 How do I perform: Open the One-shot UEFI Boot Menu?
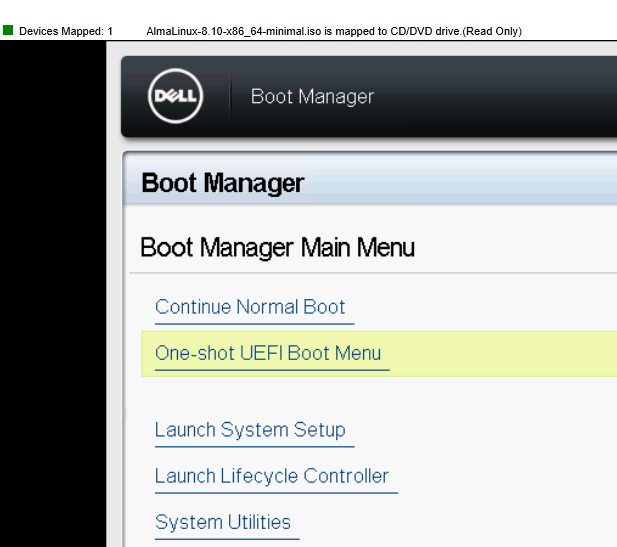click(x=267, y=353)
